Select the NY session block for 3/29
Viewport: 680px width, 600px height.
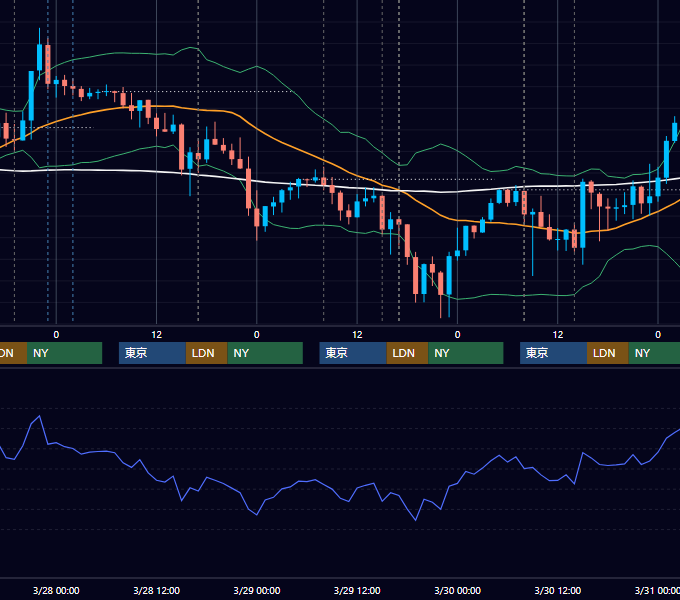click(466, 353)
